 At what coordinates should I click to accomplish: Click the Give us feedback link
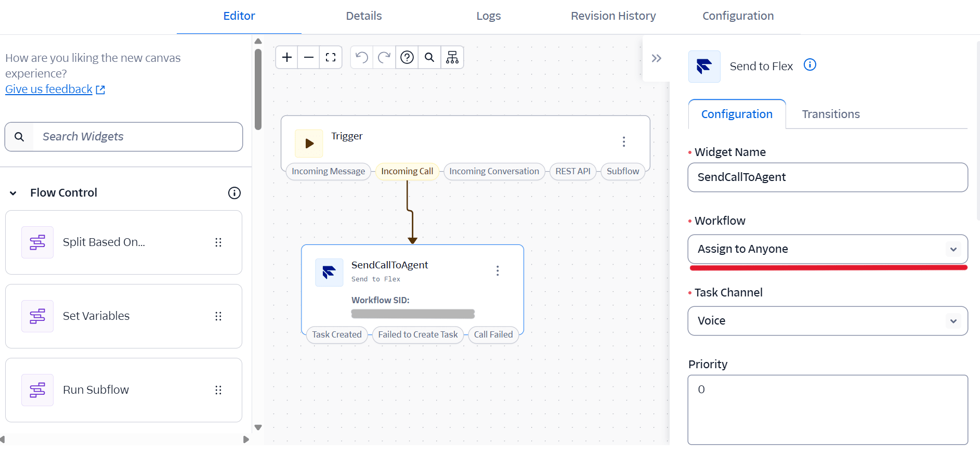(49, 89)
